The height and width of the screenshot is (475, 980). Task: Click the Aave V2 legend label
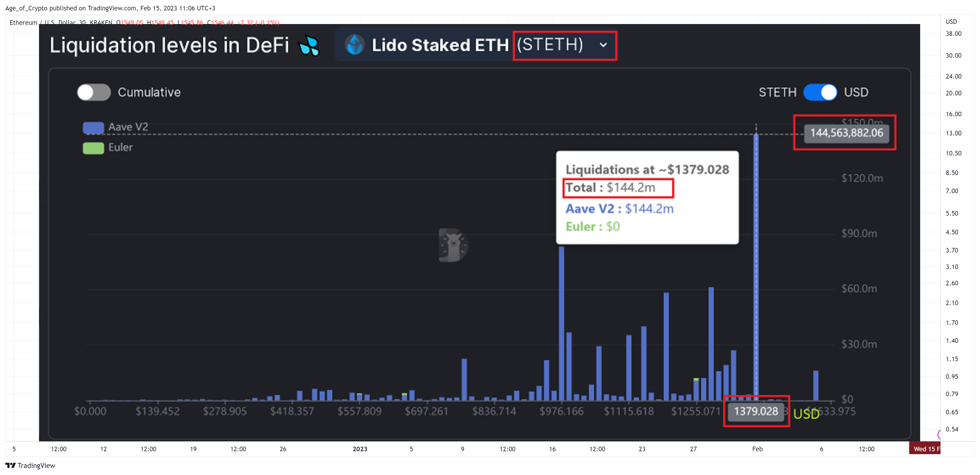tap(128, 127)
